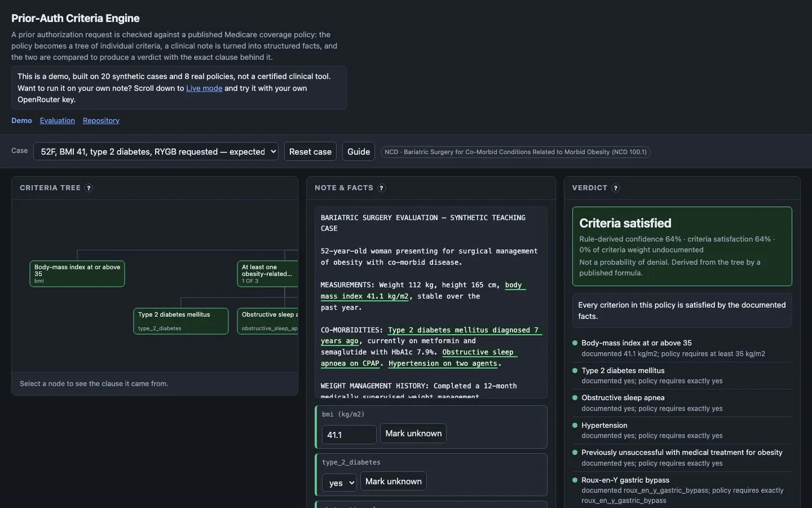Switch to the Demo tab
The image size is (812, 508).
point(21,120)
